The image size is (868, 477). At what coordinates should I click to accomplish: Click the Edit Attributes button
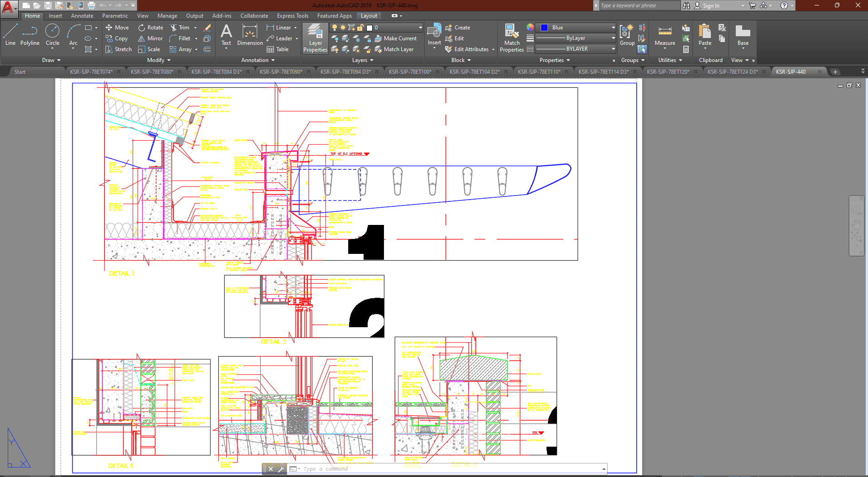click(471, 49)
